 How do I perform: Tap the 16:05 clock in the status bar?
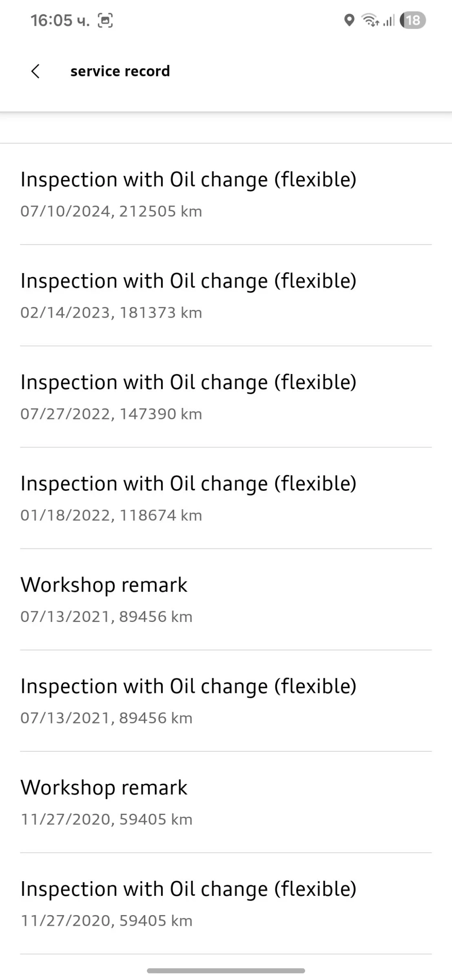click(x=60, y=20)
